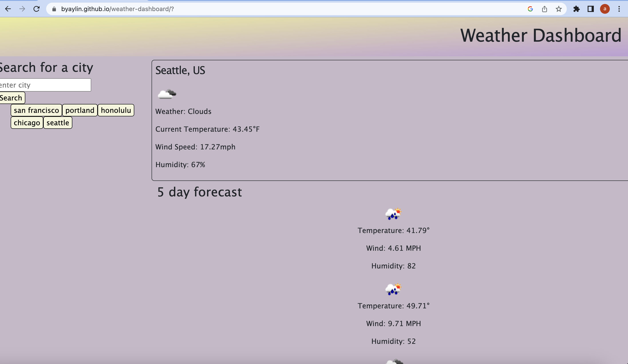This screenshot has height=364, width=628.
Task: Click the cloudy weather icon for Seattle
Action: click(x=167, y=94)
